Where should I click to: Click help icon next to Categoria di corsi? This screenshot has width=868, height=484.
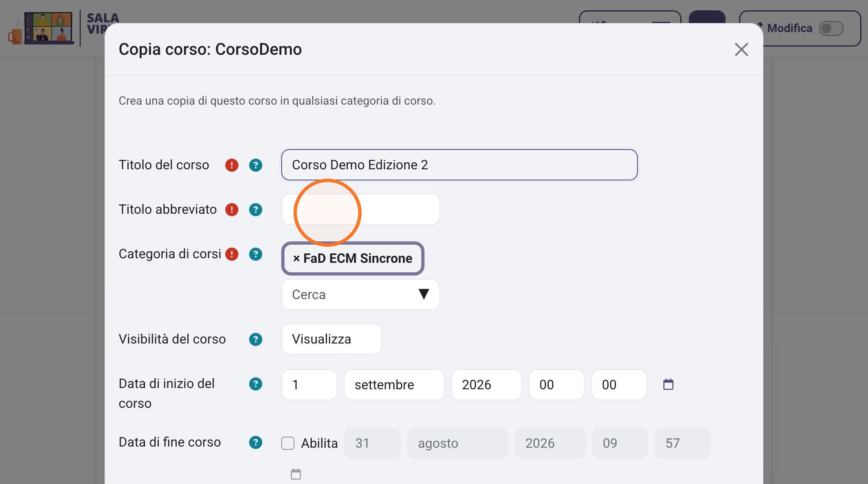point(256,254)
